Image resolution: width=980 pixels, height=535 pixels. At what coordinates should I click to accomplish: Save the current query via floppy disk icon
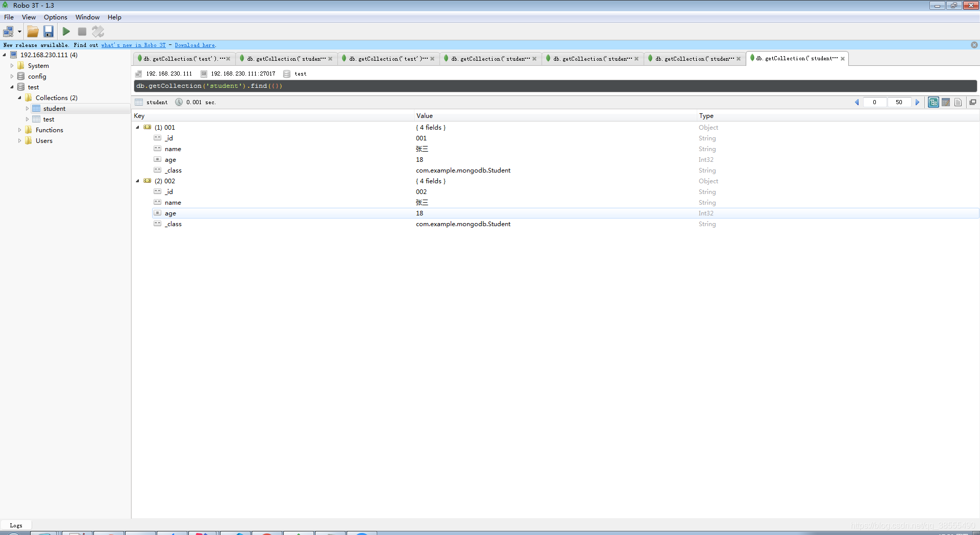coord(48,31)
